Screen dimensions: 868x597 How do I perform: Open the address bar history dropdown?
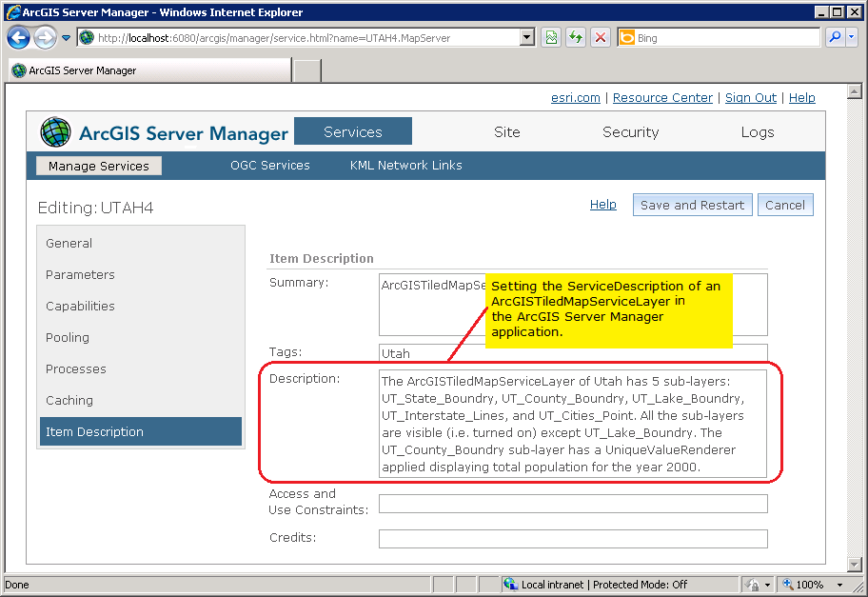coord(526,37)
